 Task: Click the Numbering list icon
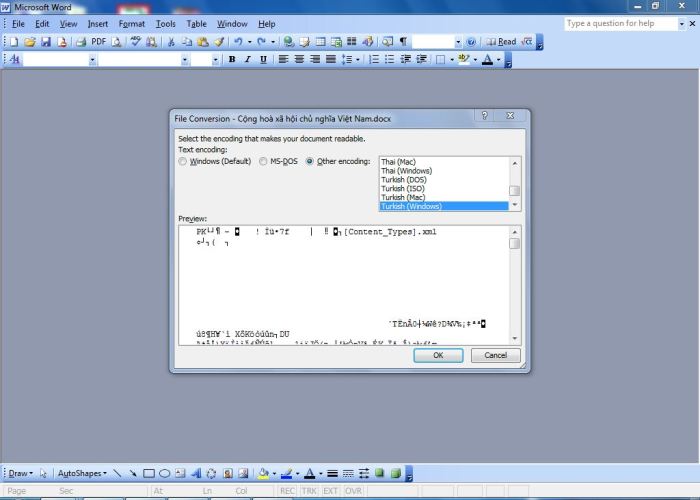374,59
